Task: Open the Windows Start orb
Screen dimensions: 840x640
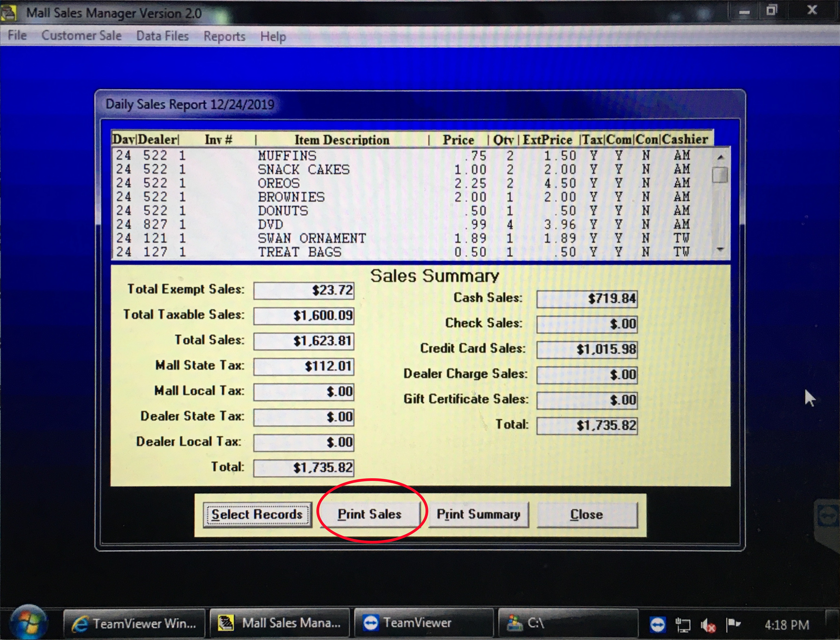Action: (29, 622)
